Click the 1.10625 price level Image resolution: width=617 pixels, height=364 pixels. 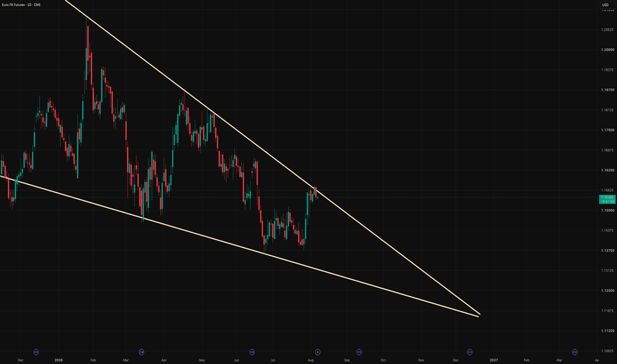point(607,351)
